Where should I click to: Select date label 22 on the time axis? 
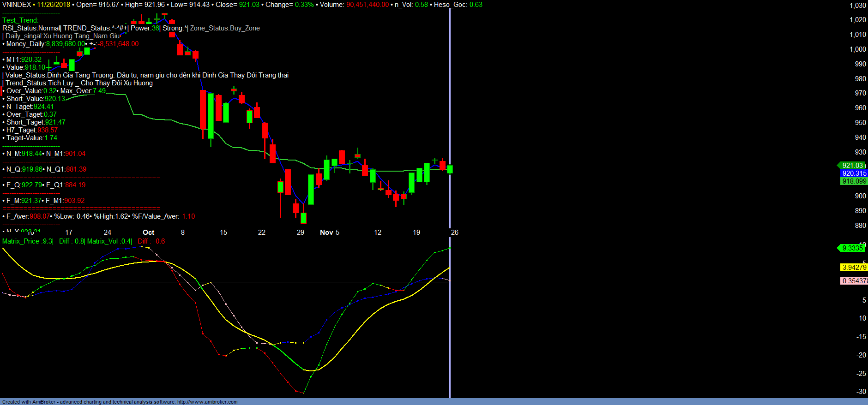(262, 232)
